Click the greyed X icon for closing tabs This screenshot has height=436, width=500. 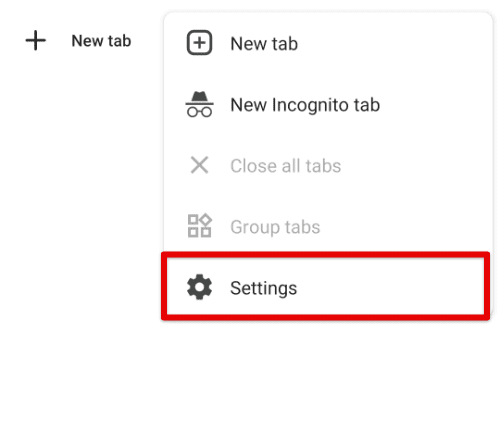pos(199,165)
